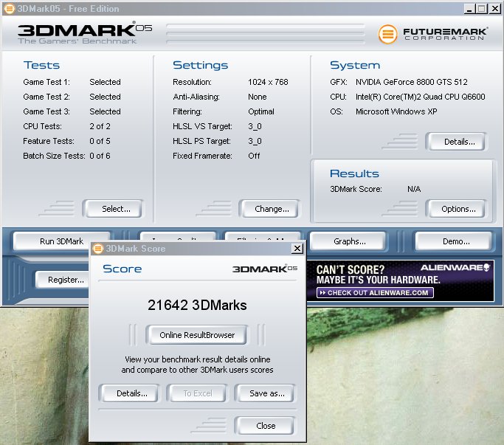The image size is (504, 445).
Task: Click the 3DMARK05 logo in the Score dialog
Action: click(x=264, y=269)
